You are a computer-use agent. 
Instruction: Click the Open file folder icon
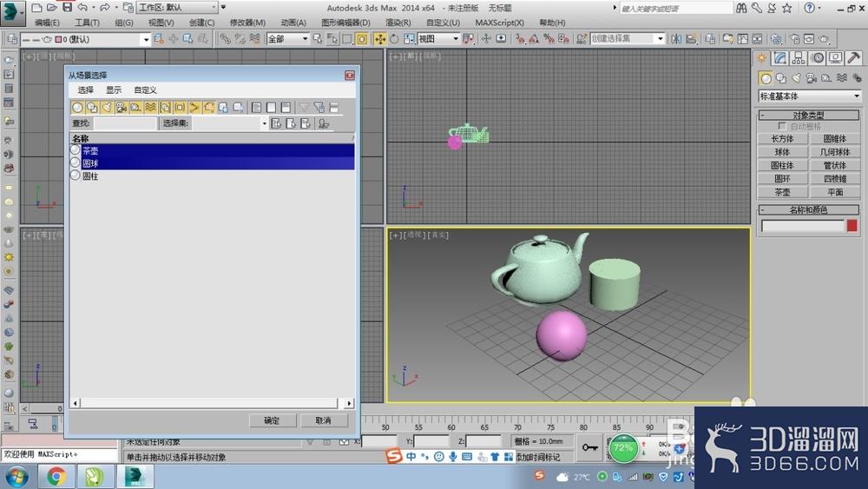[x=52, y=7]
